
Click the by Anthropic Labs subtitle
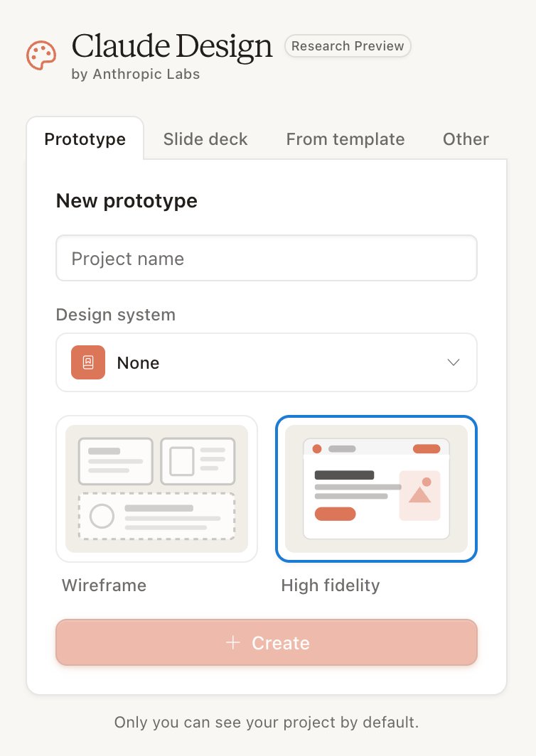click(136, 74)
